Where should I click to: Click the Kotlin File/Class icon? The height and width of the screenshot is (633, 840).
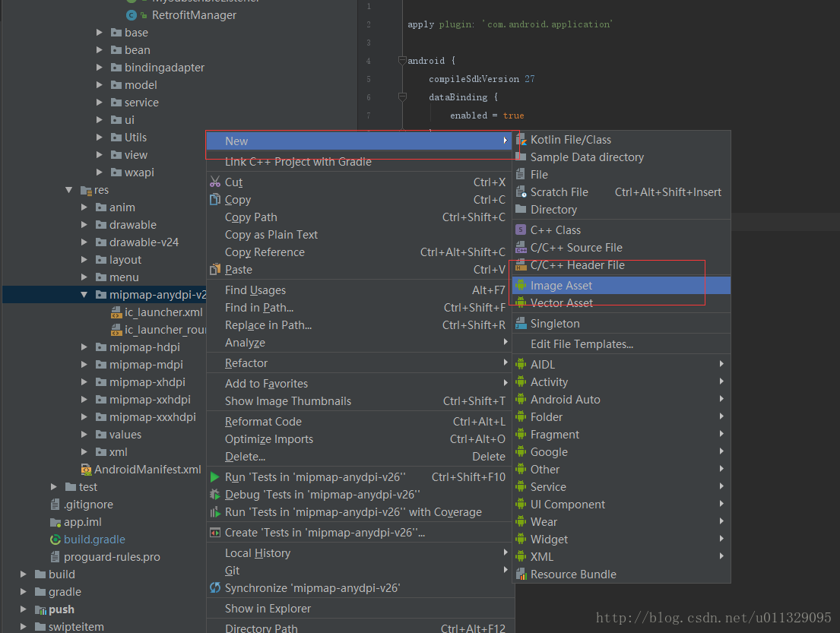521,140
